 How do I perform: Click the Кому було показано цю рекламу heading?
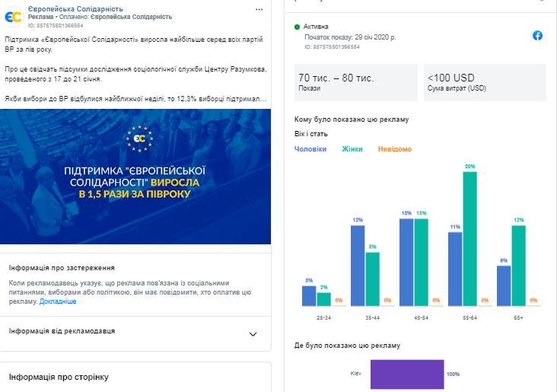pos(352,120)
